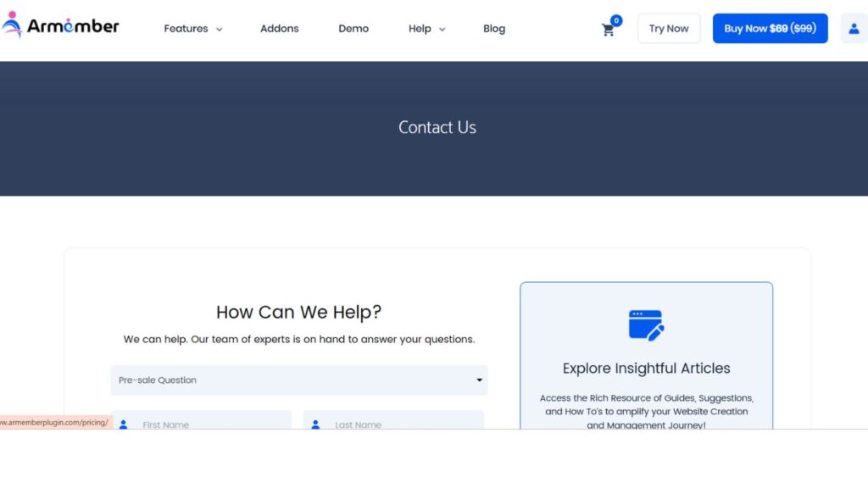Focus the First Name input field
The width and height of the screenshot is (868, 488).
pos(212,423)
